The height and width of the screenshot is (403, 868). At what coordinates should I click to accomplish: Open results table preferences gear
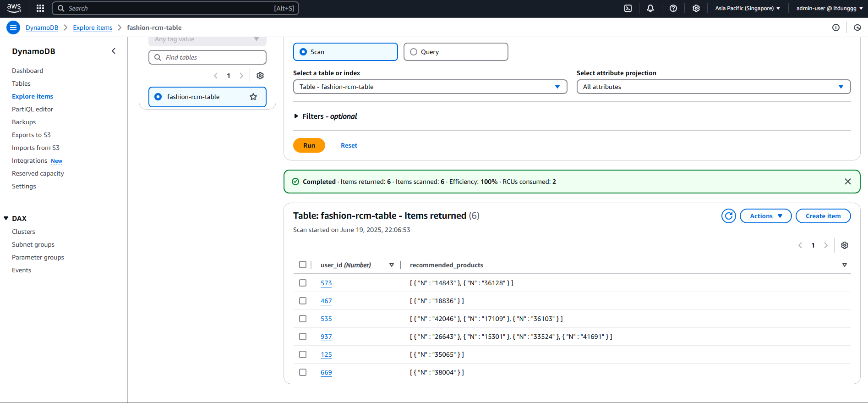point(845,245)
